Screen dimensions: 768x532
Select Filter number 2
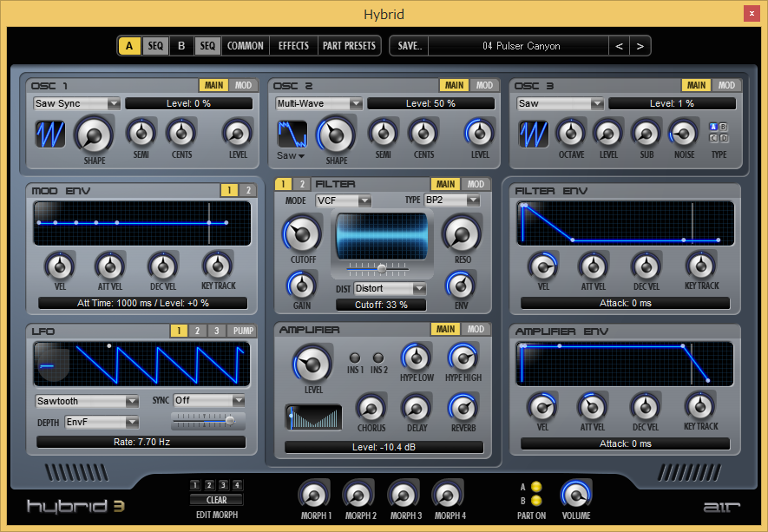coord(302,184)
